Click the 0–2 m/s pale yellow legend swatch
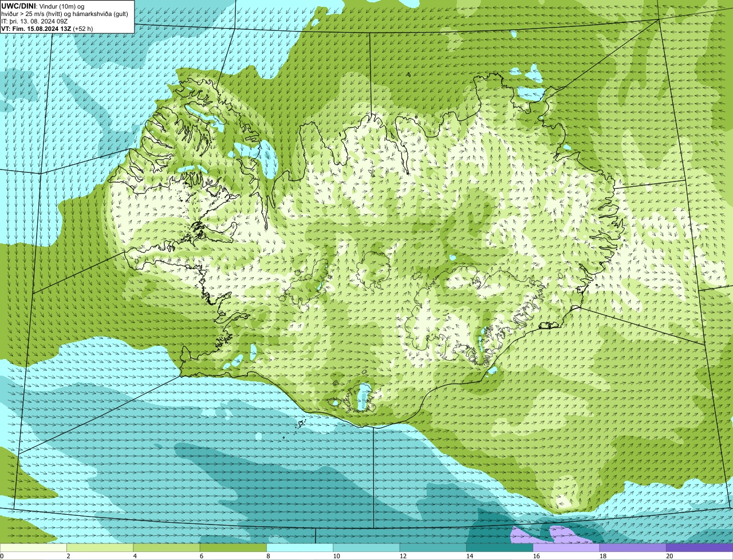Screen dimensions: 733x560 click(33, 547)
